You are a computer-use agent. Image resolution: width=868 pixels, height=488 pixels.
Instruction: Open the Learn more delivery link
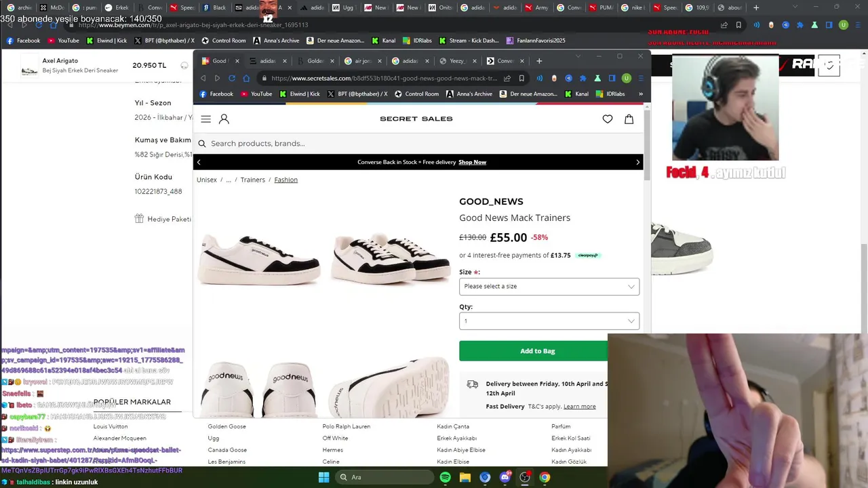coord(579,407)
